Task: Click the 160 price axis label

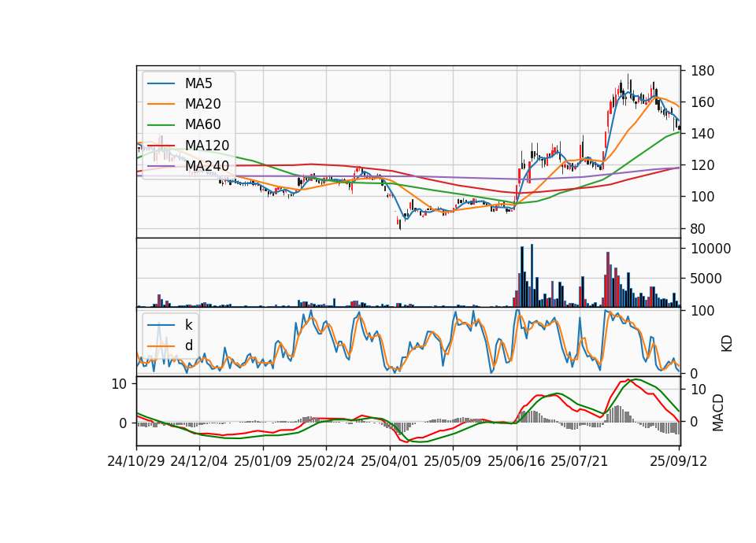Action: 702,102
